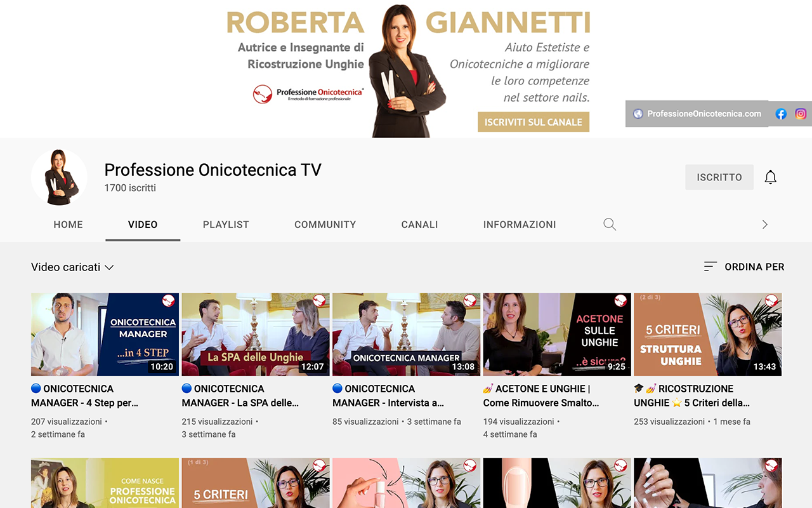Switch to the HOME tab
812x508 pixels.
[x=69, y=224]
